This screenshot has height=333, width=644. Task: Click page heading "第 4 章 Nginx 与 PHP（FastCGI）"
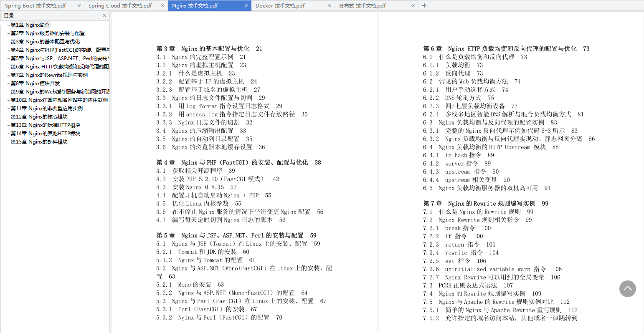[239, 163]
